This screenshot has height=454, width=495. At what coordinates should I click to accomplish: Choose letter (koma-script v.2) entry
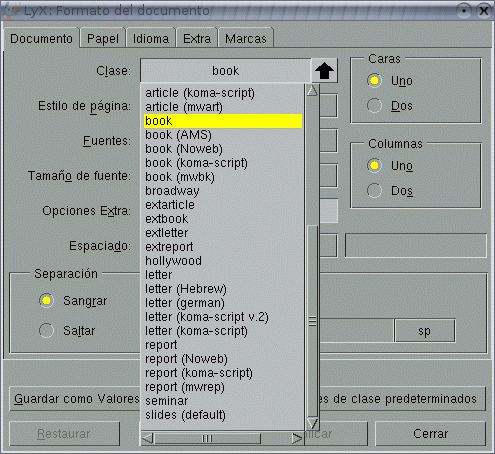click(x=223, y=317)
